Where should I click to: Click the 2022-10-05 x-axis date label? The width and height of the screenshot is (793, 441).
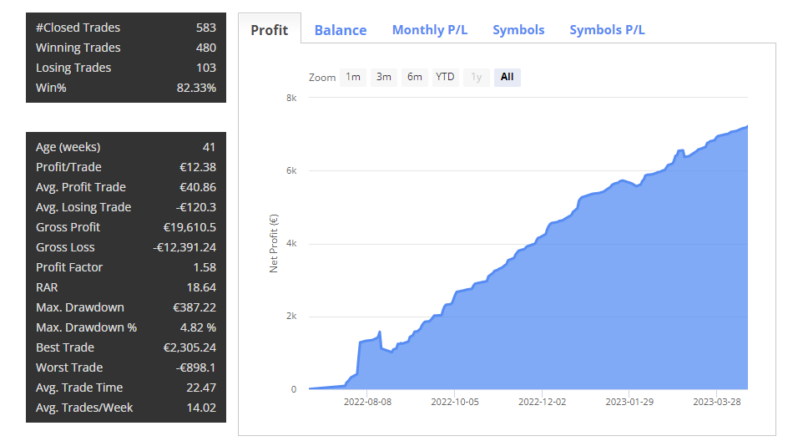click(x=457, y=405)
